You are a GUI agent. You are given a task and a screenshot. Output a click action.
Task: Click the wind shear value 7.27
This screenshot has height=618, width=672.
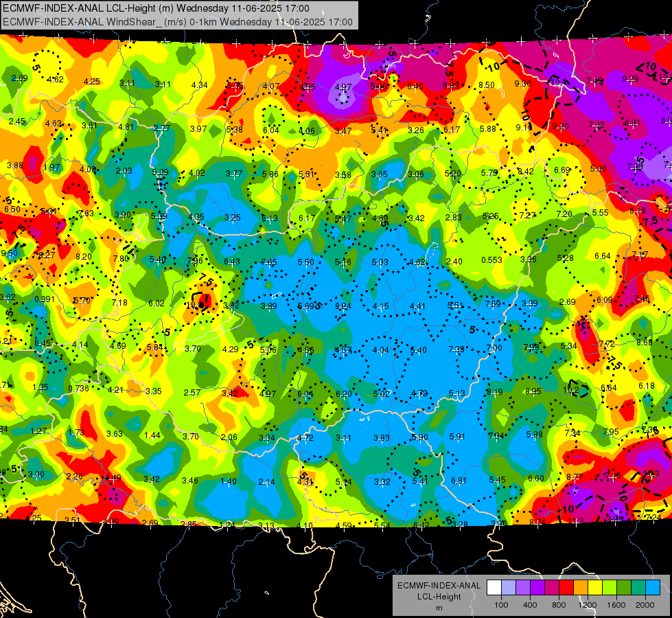pos(527,216)
